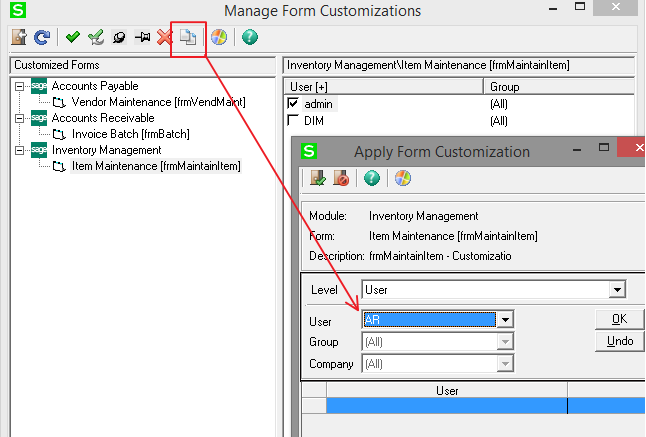This screenshot has width=646, height=437.
Task: Click the exit door icon in main toolbar
Action: pyautogui.click(x=19, y=38)
